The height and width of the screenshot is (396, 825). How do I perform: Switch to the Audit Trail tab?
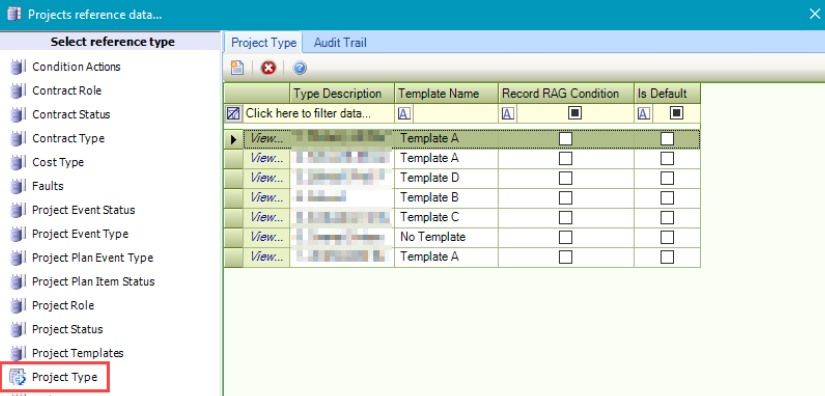[340, 43]
